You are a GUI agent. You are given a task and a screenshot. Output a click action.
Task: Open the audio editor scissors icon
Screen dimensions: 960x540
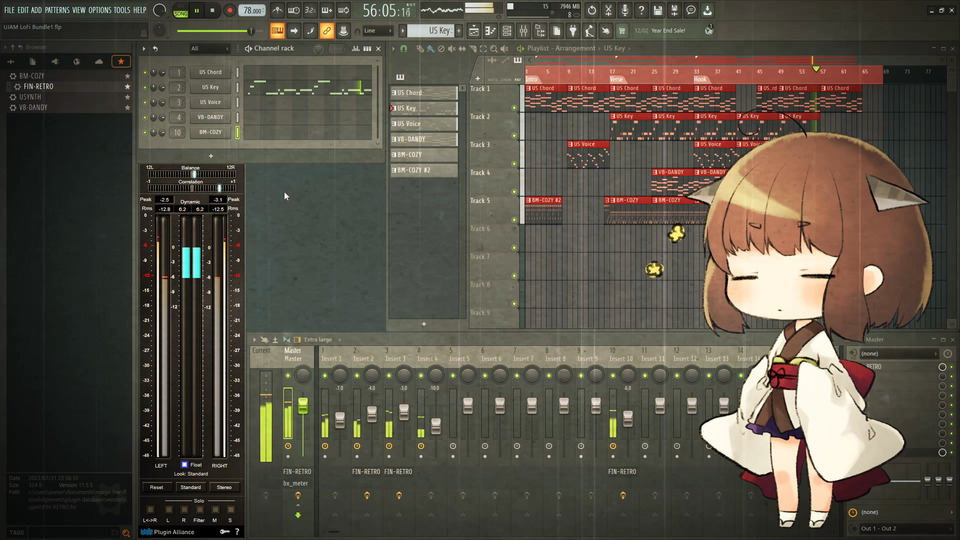(x=608, y=10)
